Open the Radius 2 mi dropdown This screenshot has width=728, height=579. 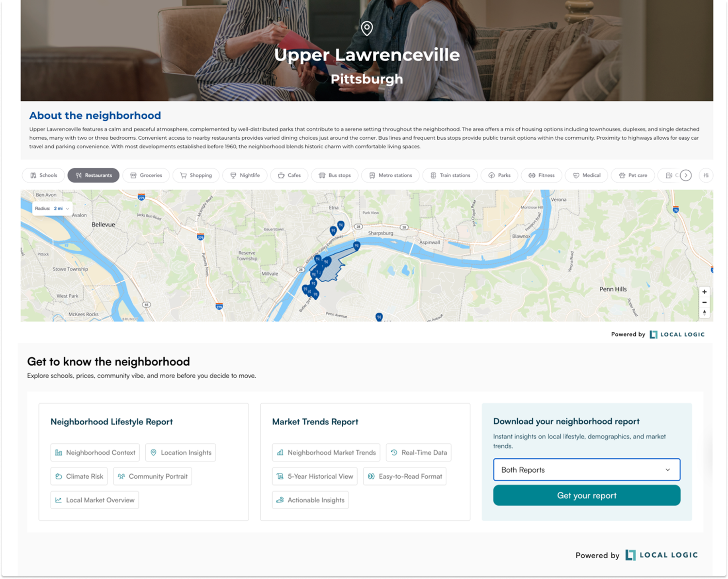coord(52,208)
